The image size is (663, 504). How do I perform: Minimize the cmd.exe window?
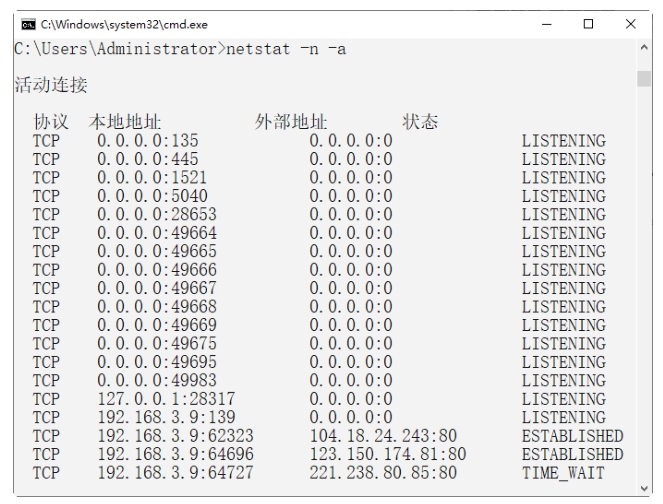tap(547, 25)
